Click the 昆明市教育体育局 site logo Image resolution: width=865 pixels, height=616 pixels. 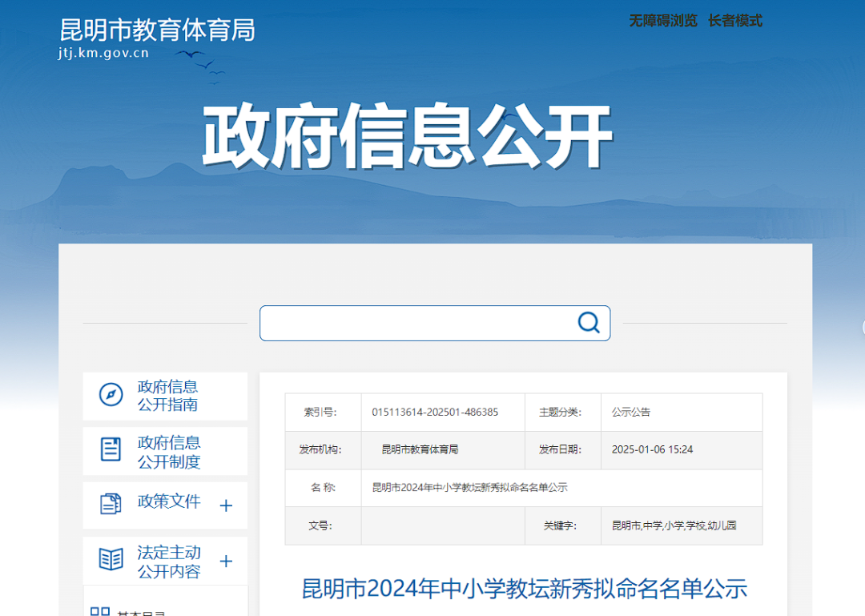tap(157, 30)
